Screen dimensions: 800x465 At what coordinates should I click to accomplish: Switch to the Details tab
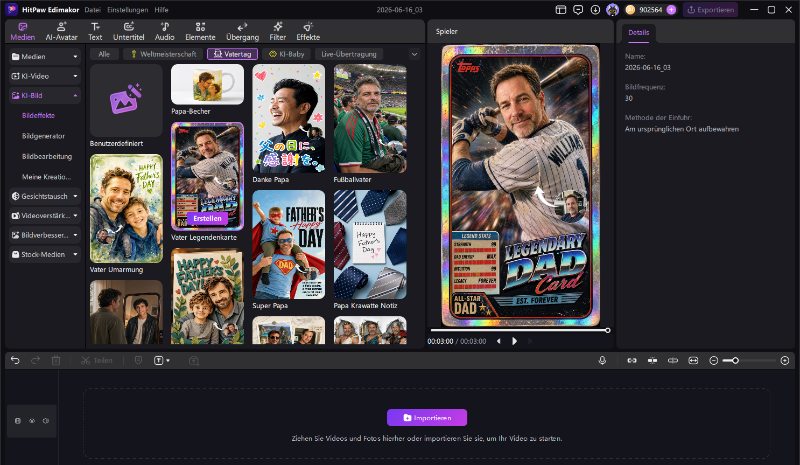coord(638,33)
